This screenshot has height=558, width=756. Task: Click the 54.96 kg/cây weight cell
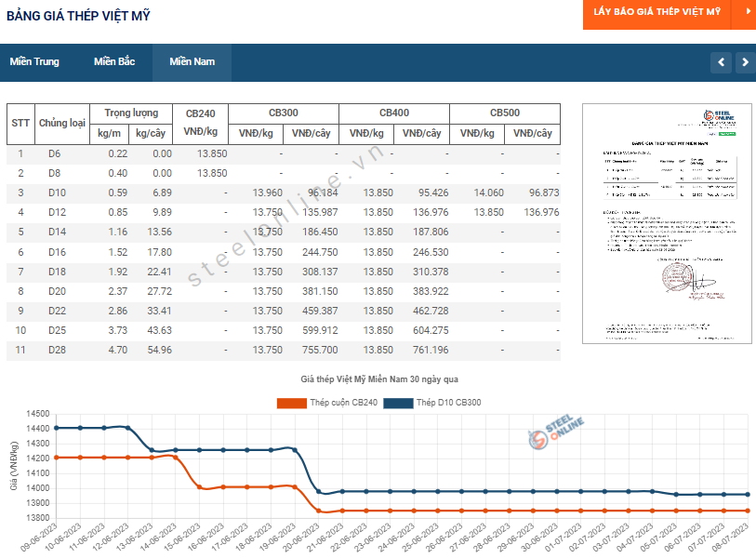(x=160, y=350)
